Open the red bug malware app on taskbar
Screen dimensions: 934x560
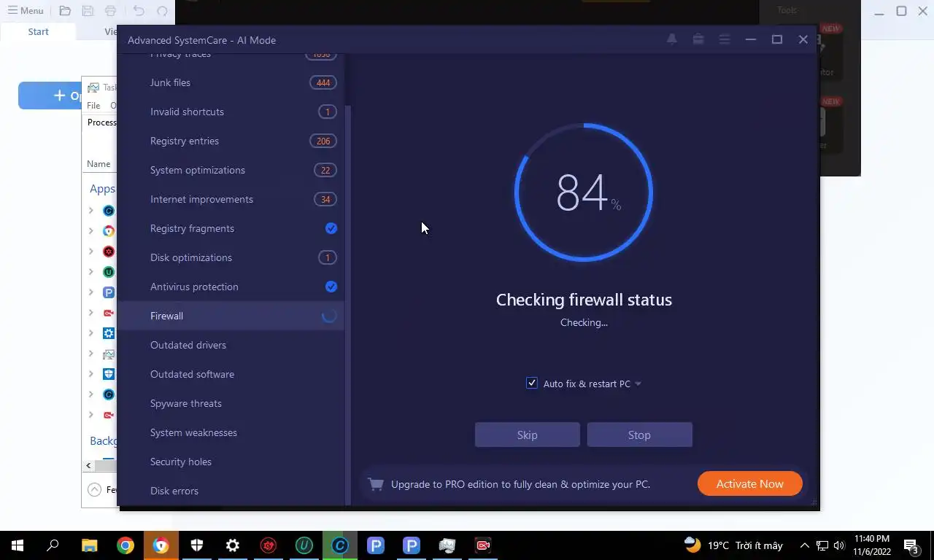(269, 545)
